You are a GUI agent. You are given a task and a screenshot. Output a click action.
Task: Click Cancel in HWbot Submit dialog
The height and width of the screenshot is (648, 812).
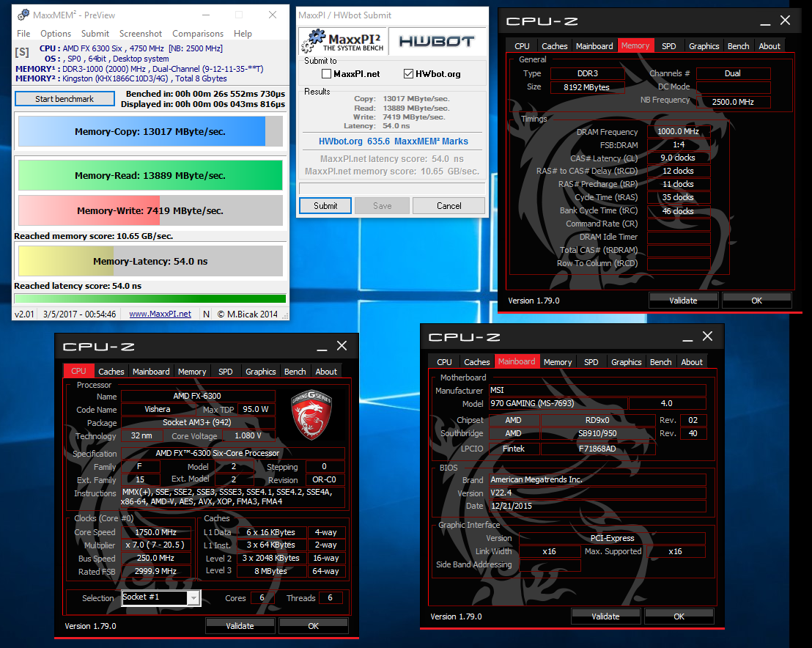[x=449, y=206]
